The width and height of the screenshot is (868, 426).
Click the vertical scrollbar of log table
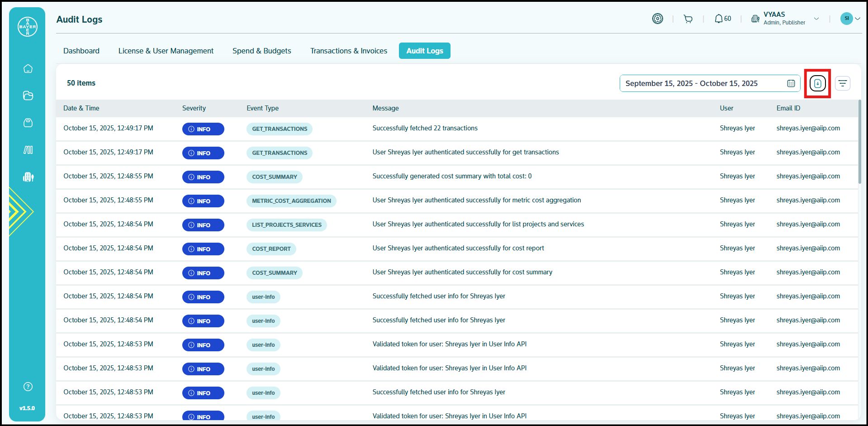[x=859, y=142]
